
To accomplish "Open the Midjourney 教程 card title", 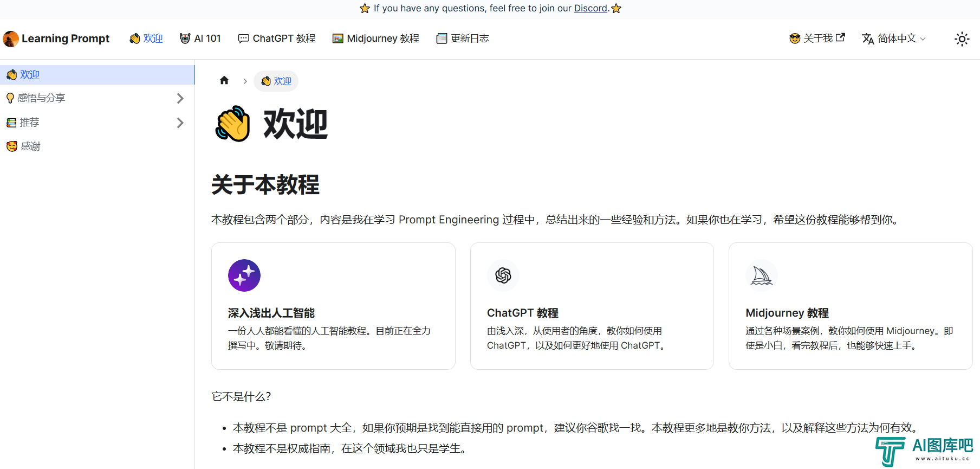I will point(787,313).
